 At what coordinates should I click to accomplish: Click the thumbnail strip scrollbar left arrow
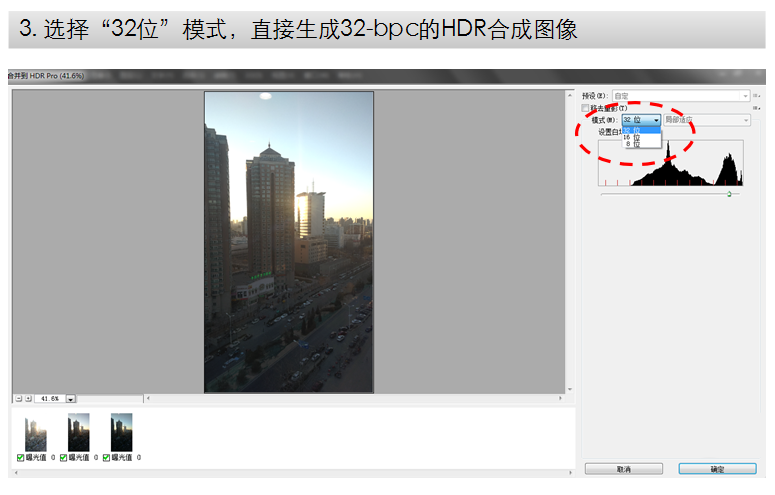[16, 473]
